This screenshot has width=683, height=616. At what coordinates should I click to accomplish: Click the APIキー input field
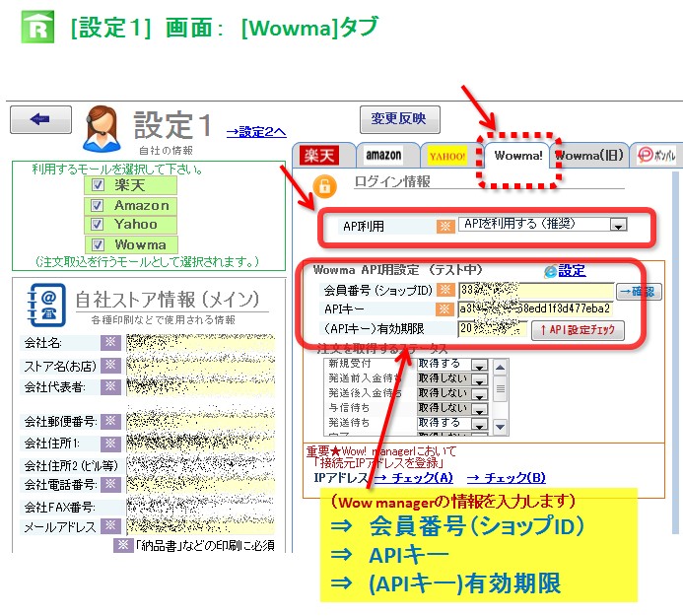(x=535, y=308)
